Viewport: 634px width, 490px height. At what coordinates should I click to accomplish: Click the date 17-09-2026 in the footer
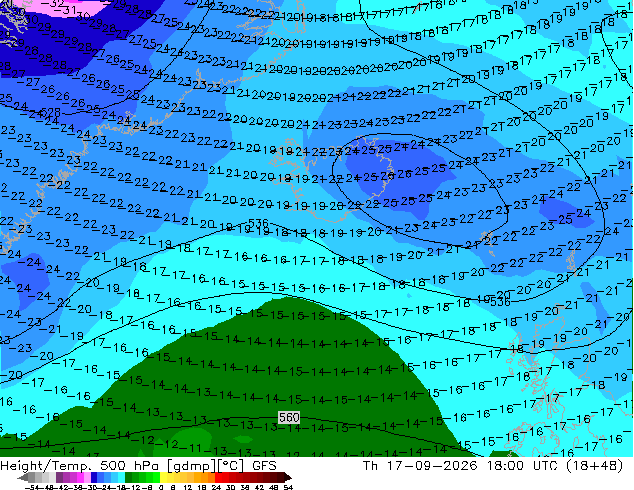[x=432, y=466]
